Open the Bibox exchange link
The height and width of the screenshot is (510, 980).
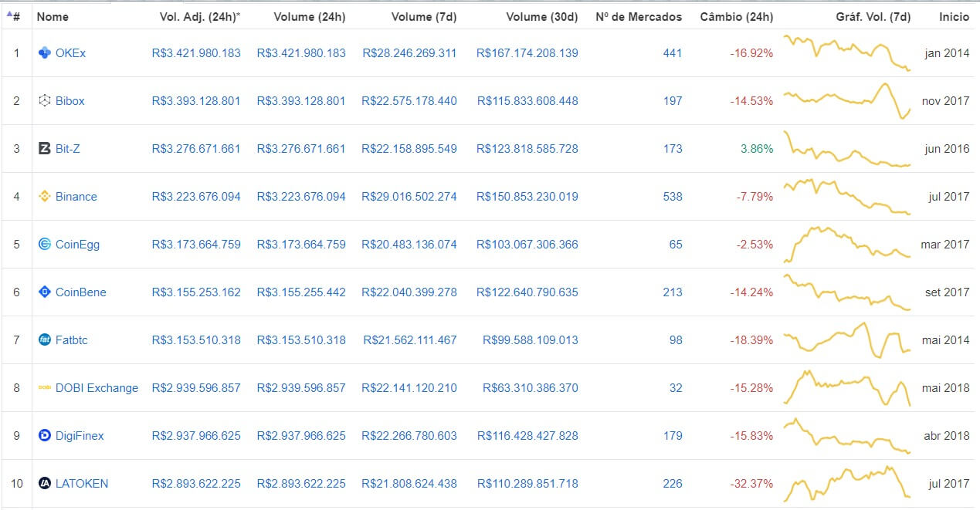70,100
